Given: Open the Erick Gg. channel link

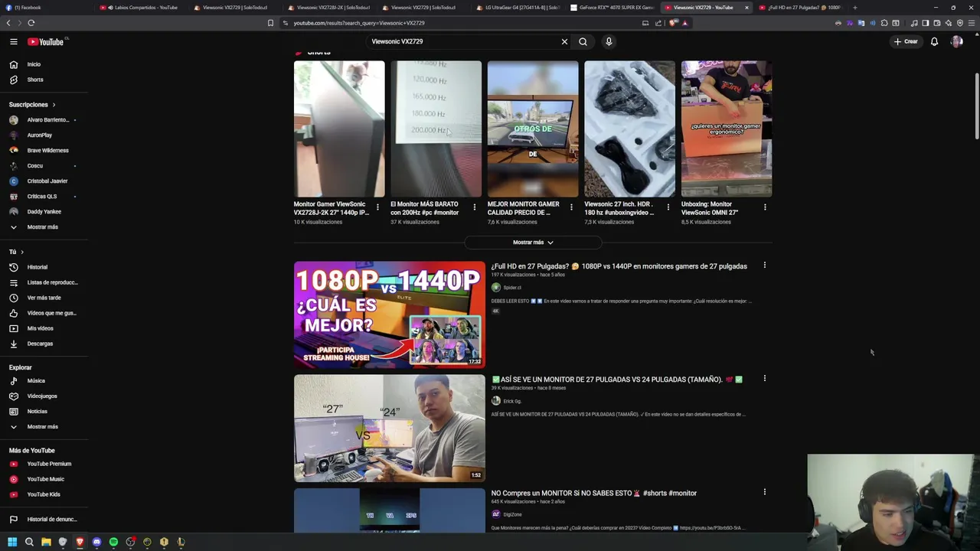Looking at the screenshot, I should 512,401.
